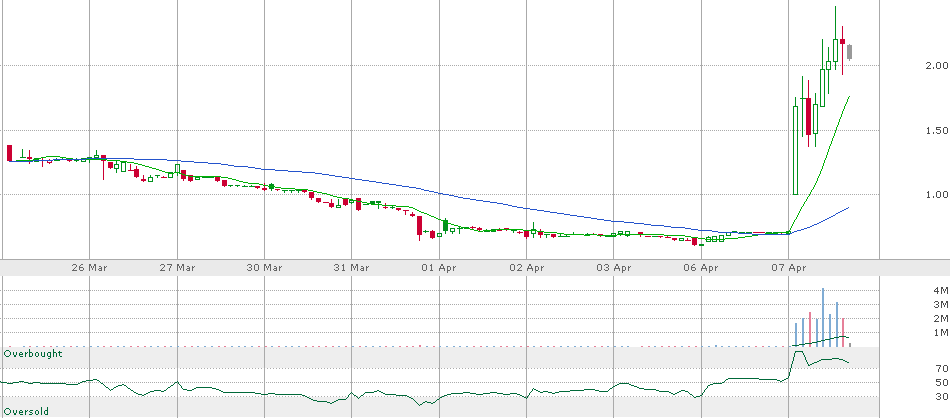Click the 4M volume axis label
Viewport: 950px width, 418px height.
(941, 290)
